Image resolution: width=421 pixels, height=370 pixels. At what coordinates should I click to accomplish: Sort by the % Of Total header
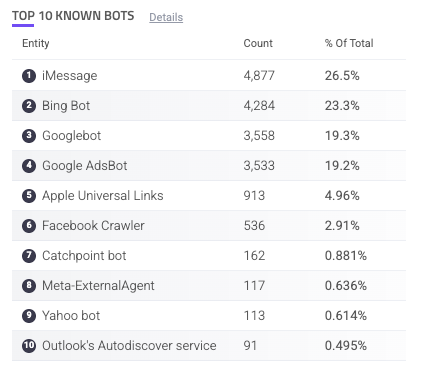click(349, 43)
